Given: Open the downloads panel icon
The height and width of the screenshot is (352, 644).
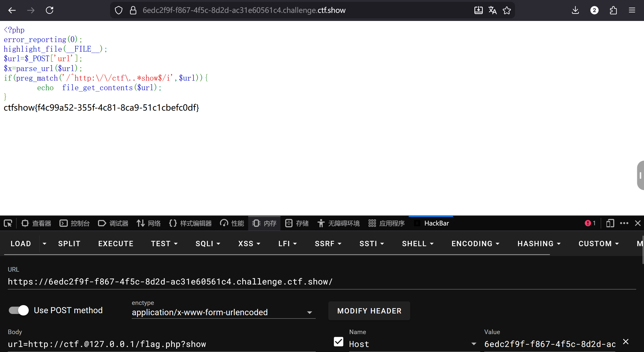Looking at the screenshot, I should coord(575,10).
